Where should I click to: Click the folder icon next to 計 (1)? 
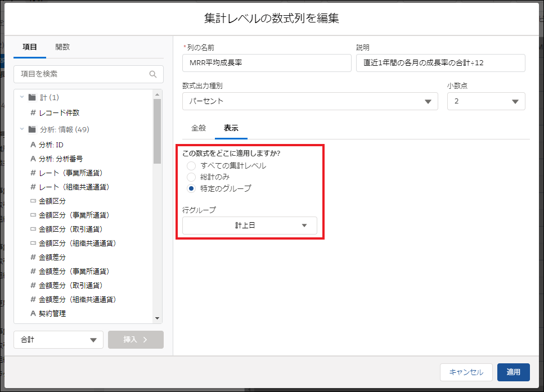tap(32, 97)
